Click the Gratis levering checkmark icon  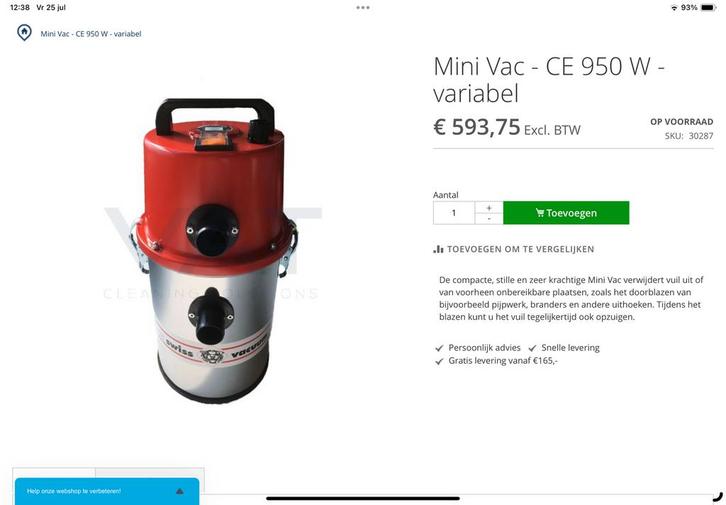[x=439, y=361]
